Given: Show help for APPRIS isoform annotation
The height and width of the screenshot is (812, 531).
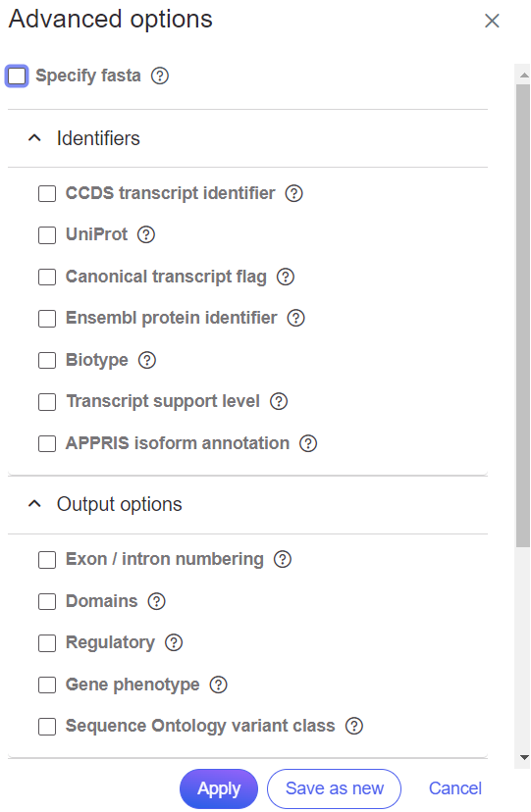Looking at the screenshot, I should 308,444.
